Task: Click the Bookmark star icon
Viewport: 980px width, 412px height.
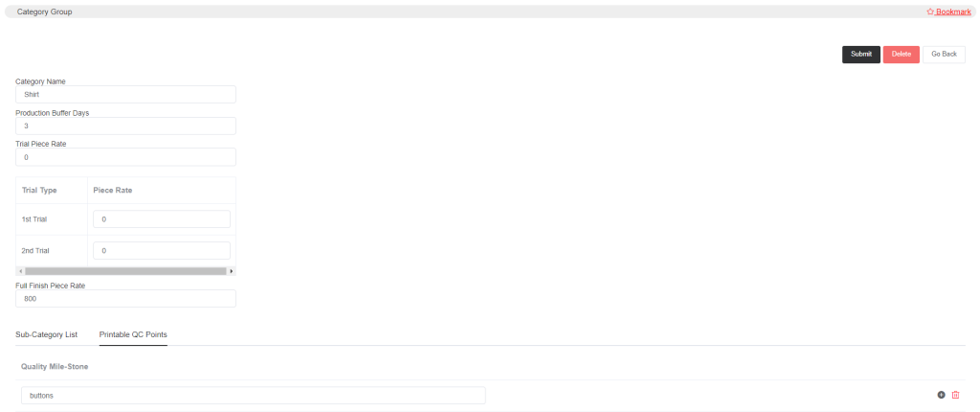Action: (930, 11)
